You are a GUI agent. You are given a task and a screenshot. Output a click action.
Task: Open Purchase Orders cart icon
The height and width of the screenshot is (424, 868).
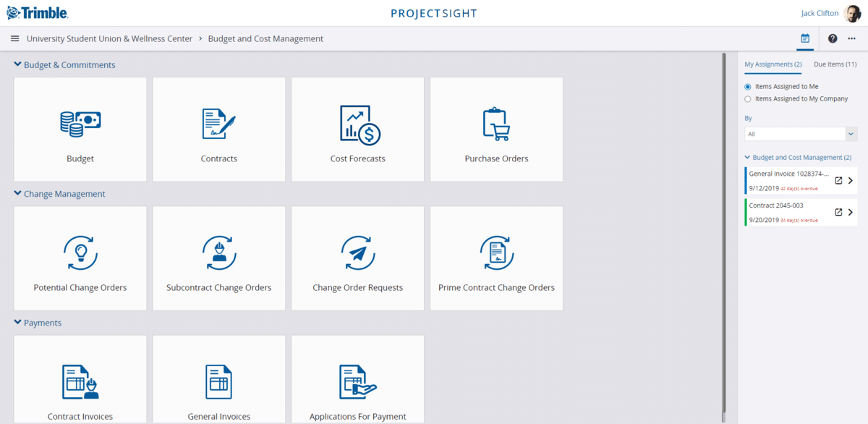pos(496,124)
